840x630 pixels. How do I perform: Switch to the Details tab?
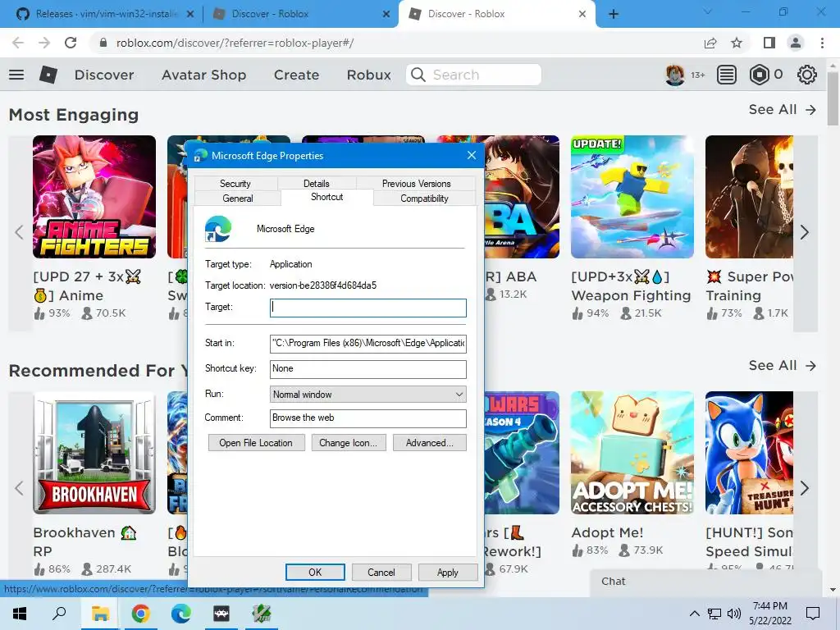click(x=316, y=183)
